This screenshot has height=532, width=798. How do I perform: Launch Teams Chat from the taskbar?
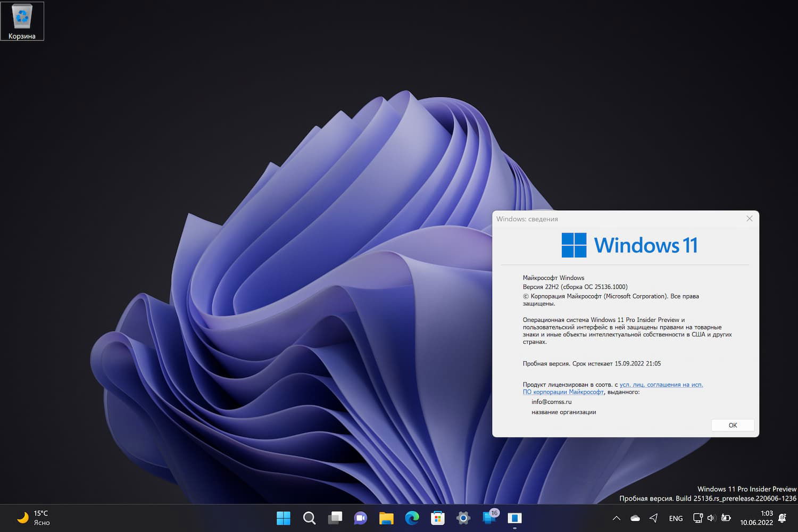[361, 518]
